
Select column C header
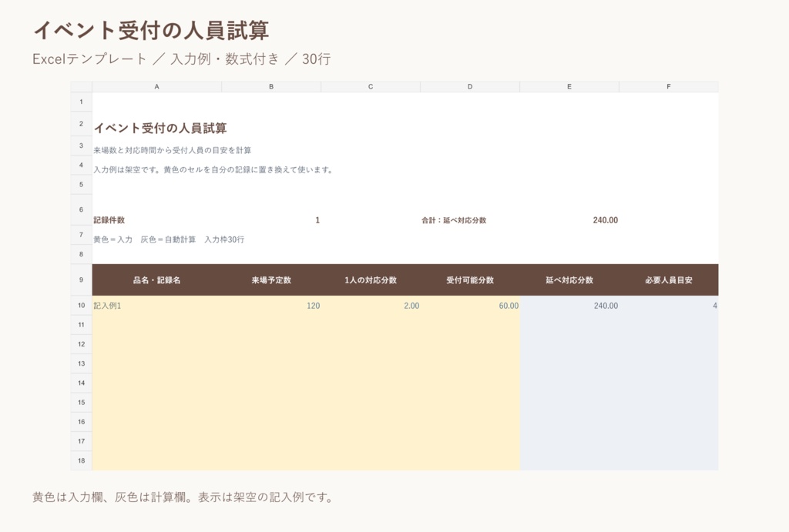[x=371, y=86]
